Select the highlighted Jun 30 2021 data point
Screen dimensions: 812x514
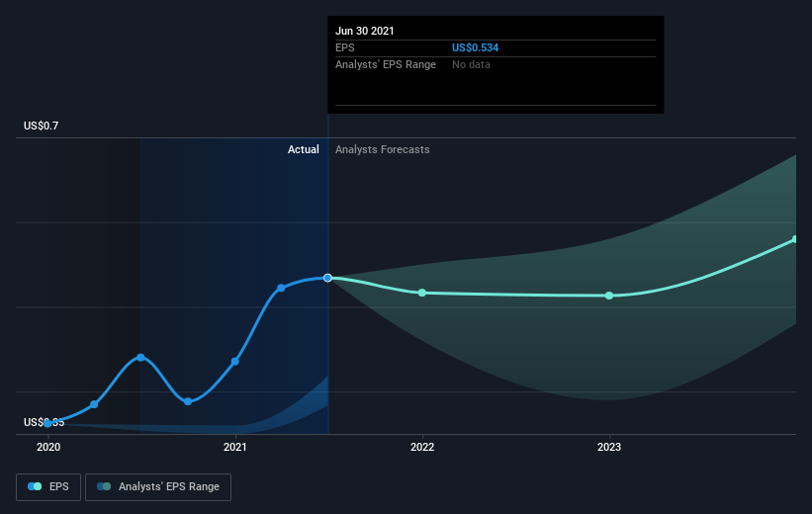coord(328,278)
